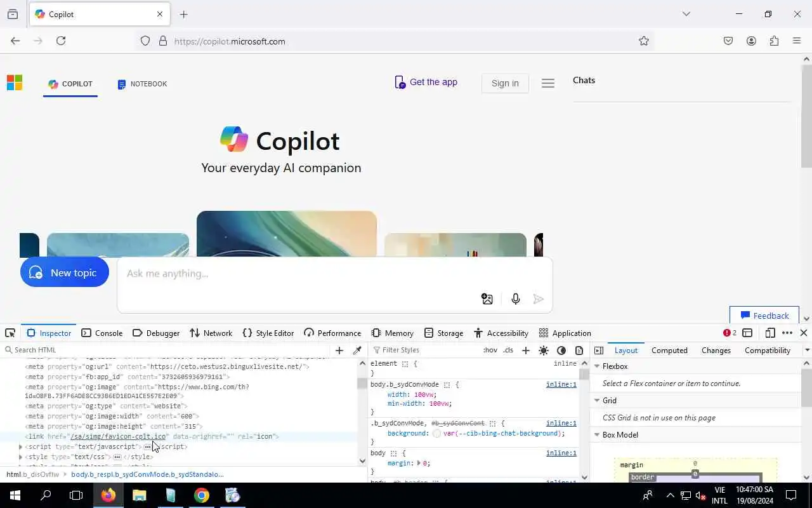
Task: Collapse the Grid section
Action: [x=597, y=401]
